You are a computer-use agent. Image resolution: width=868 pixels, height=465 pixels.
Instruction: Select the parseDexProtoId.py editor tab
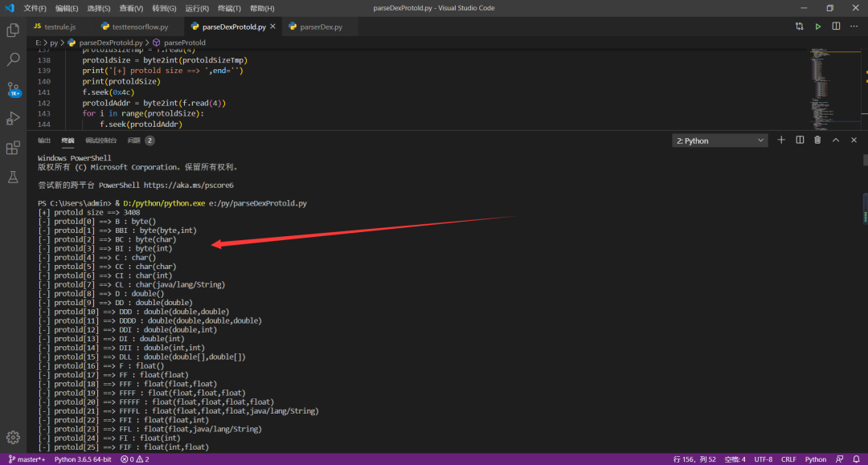pos(232,27)
